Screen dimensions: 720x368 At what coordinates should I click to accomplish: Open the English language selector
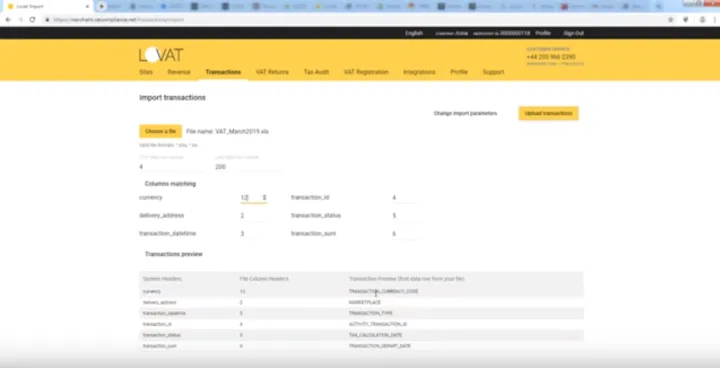(414, 33)
